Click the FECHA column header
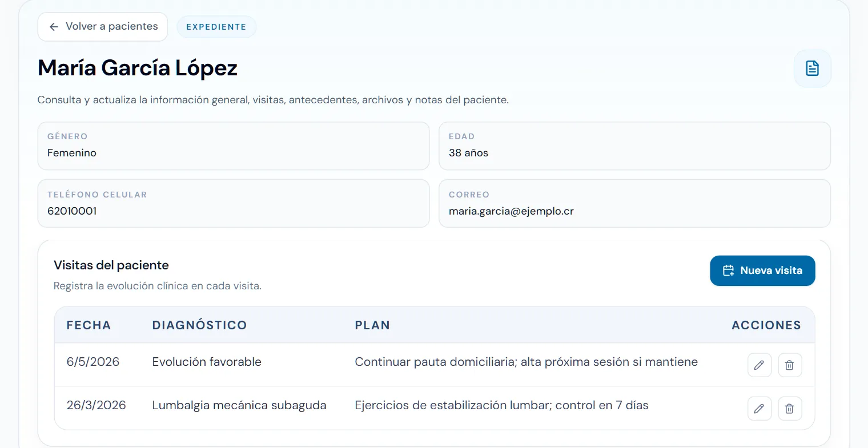The image size is (868, 448). click(x=89, y=325)
